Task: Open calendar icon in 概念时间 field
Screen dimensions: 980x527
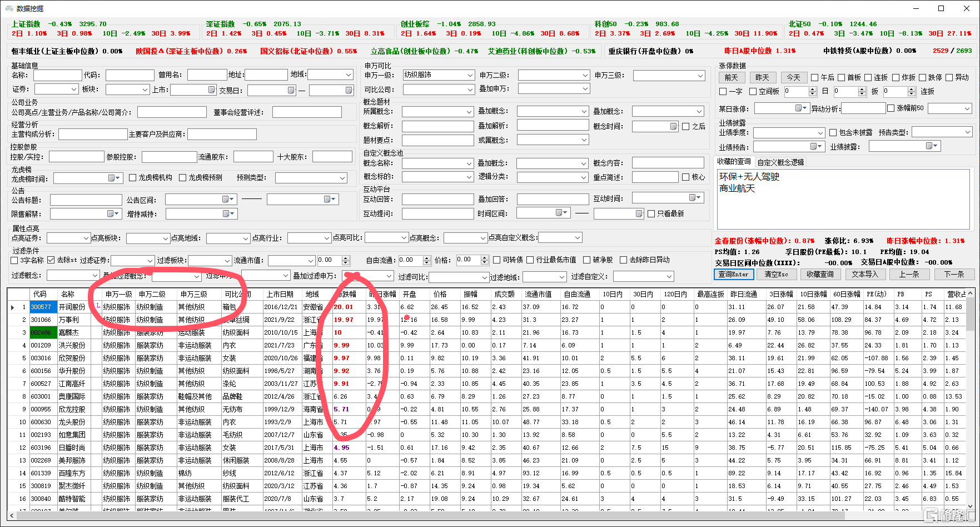Action: tap(673, 126)
